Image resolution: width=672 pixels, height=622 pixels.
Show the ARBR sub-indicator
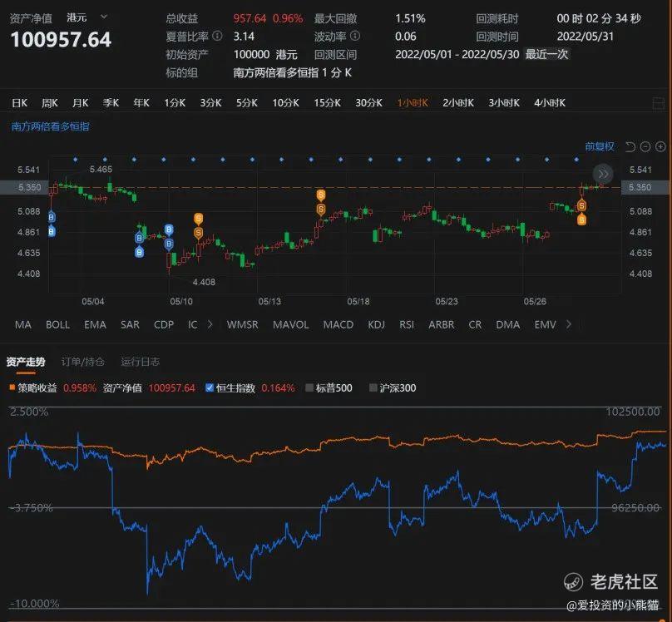click(441, 324)
